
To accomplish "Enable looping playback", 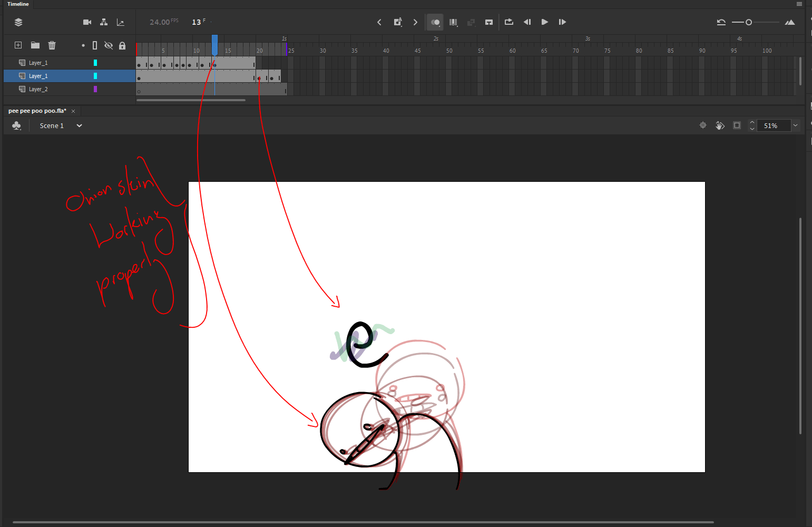I will (508, 22).
